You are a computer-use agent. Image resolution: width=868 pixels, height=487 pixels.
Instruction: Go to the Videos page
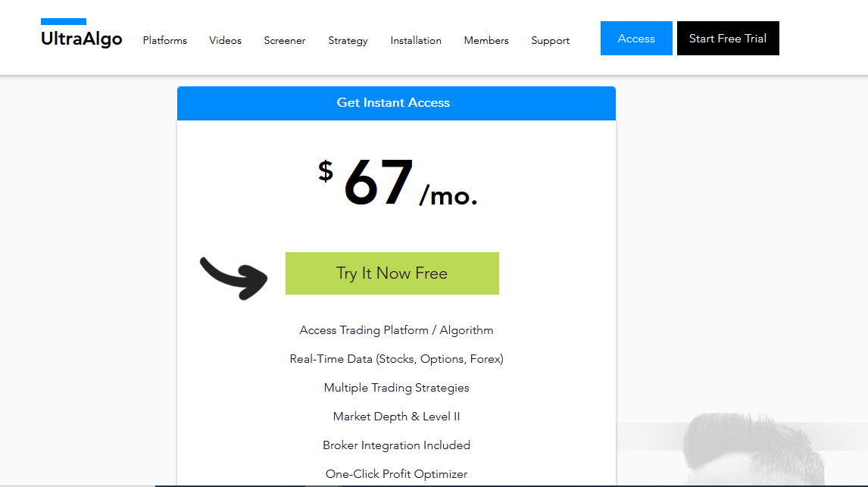pyautogui.click(x=225, y=40)
